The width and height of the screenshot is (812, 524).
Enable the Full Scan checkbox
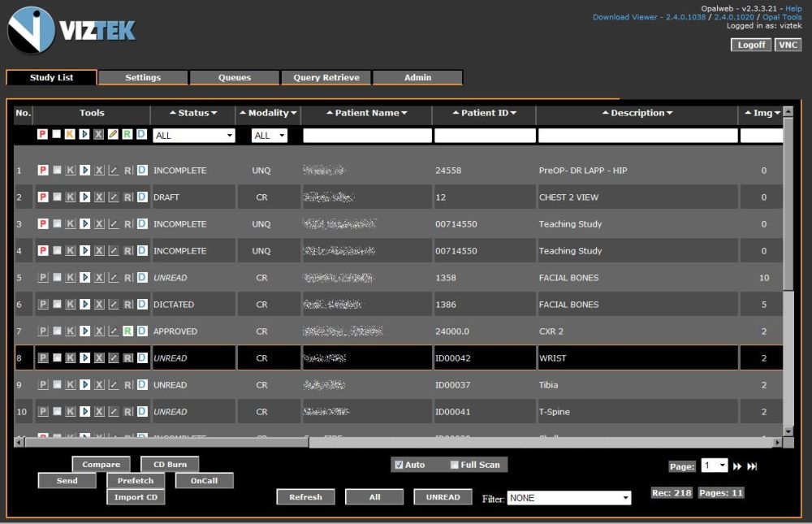click(455, 465)
